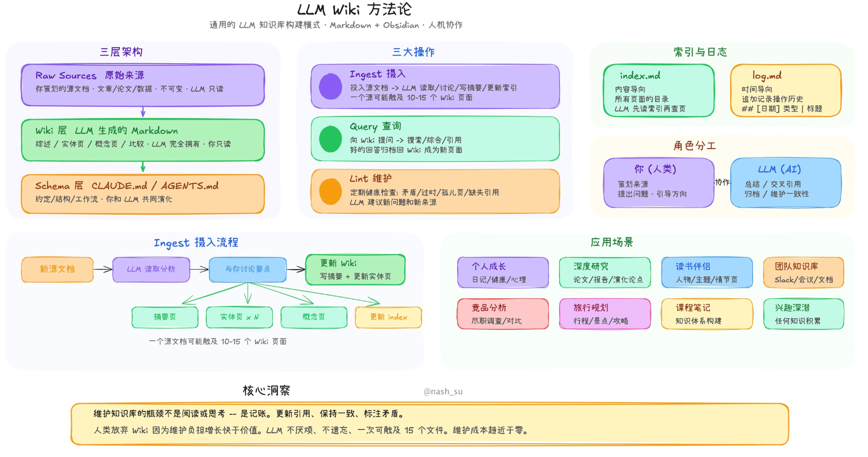Click the index.md card
Image resolution: width=868 pixels, height=457 pixels.
coord(658,91)
